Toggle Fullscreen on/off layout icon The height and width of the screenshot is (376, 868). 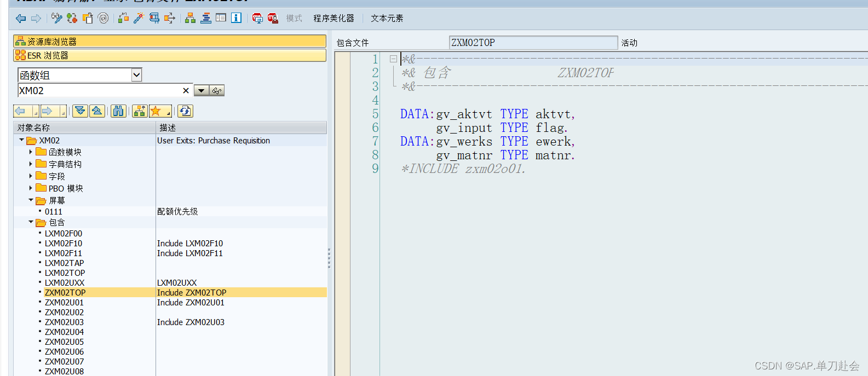pos(221,18)
